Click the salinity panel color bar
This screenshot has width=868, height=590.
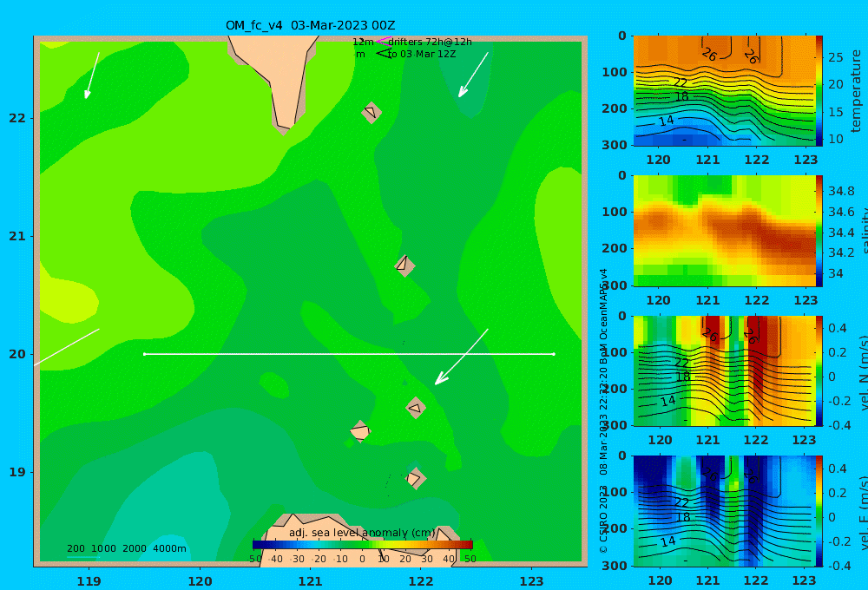pyautogui.click(x=819, y=231)
